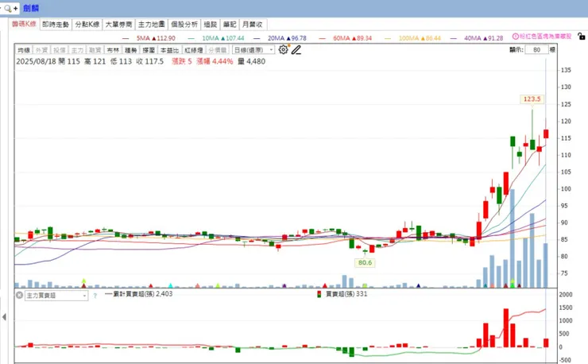
Task: Click the magnifier search icon
Action: 8,8
